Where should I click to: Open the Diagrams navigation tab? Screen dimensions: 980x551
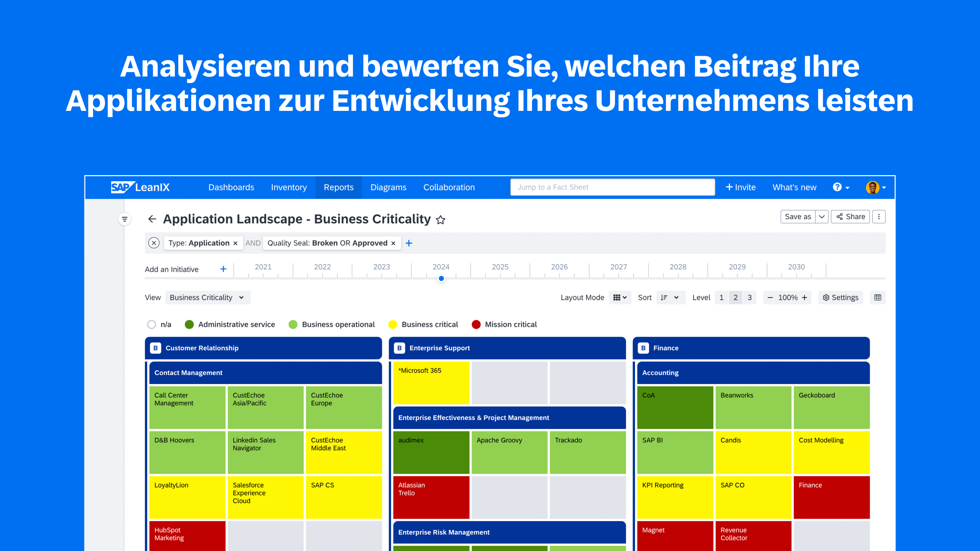tap(388, 187)
